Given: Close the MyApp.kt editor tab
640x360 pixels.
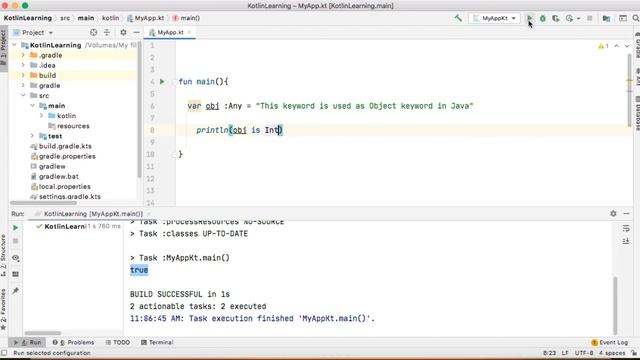Looking at the screenshot, I should (190, 32).
